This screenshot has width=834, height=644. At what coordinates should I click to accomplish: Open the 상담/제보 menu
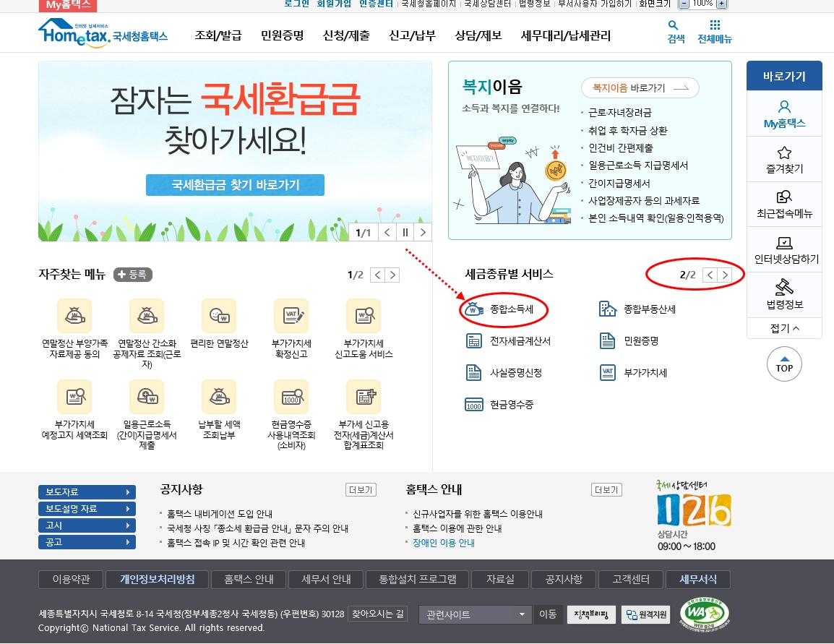coord(478,35)
